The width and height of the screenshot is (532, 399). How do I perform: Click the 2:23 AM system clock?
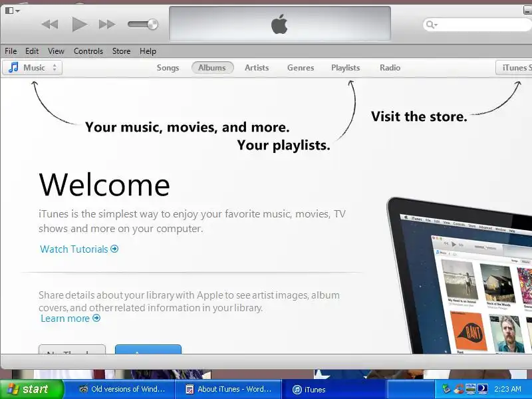pos(507,389)
